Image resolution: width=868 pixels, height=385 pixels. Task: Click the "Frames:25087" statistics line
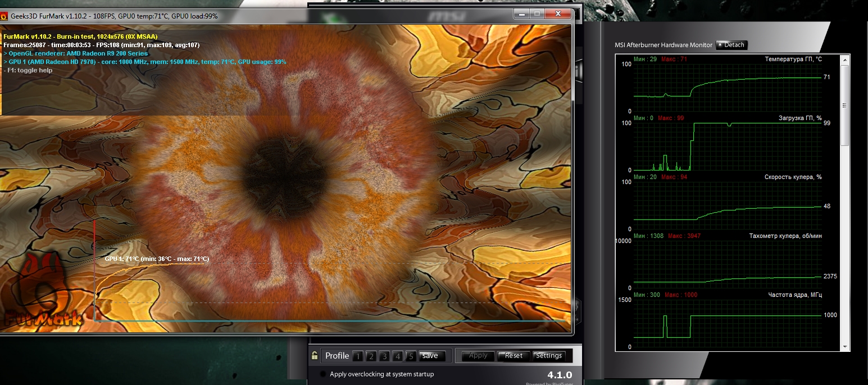pos(102,45)
